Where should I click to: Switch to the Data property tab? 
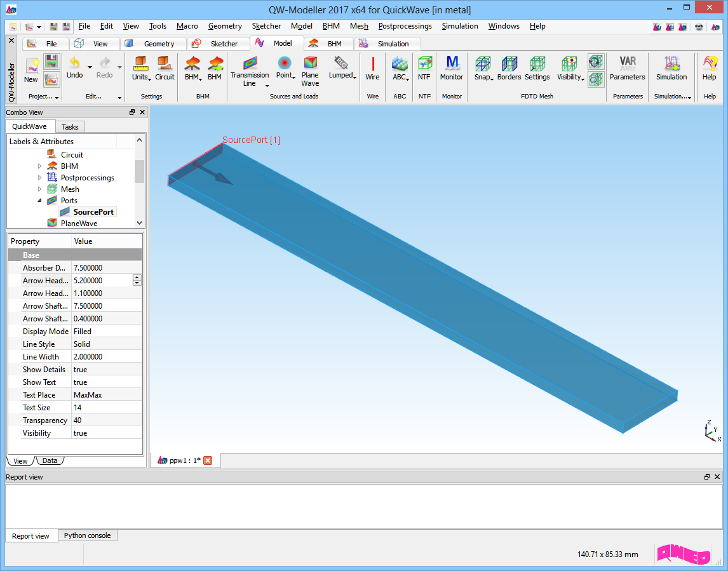click(x=50, y=460)
